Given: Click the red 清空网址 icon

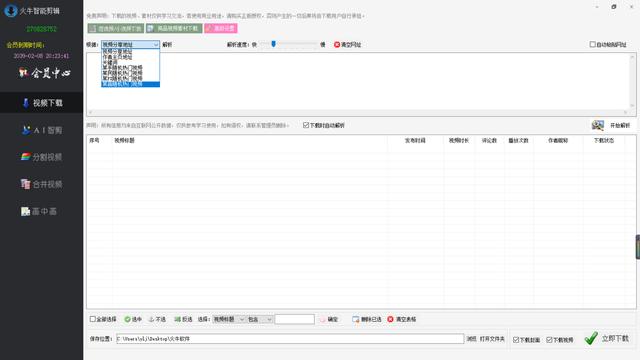Looking at the screenshot, I should click(337, 44).
